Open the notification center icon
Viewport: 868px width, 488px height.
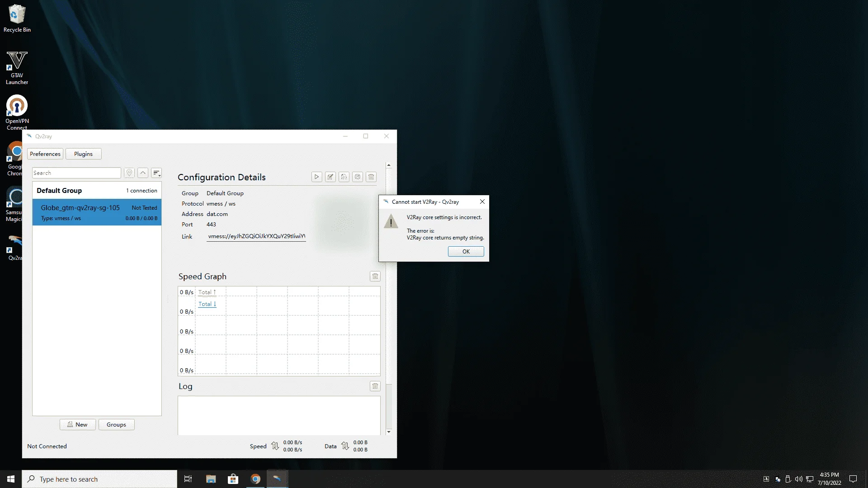pos(853,479)
